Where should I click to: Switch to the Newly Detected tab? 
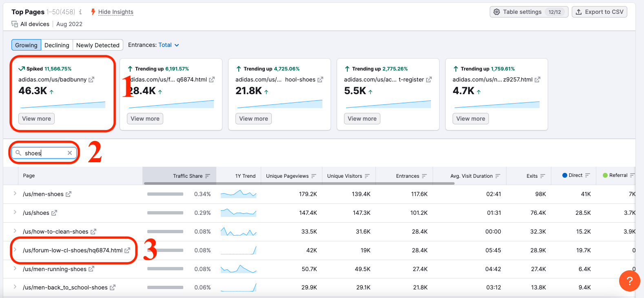tap(98, 45)
